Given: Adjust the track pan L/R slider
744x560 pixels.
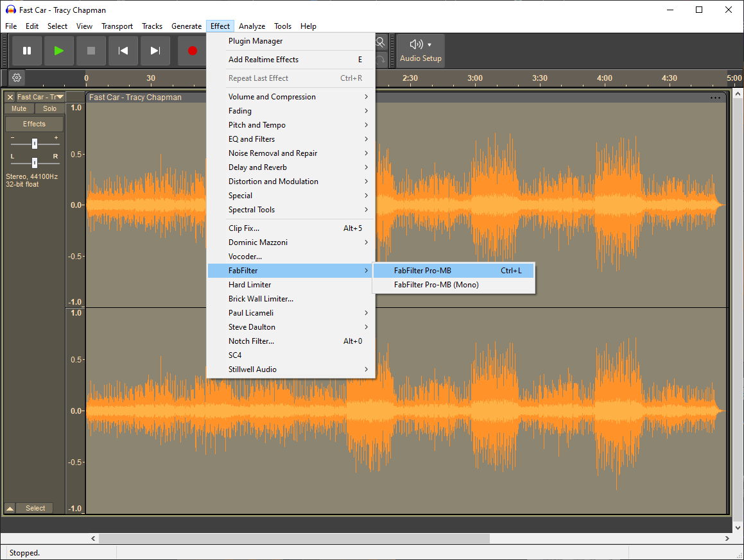Looking at the screenshot, I should click(x=35, y=163).
